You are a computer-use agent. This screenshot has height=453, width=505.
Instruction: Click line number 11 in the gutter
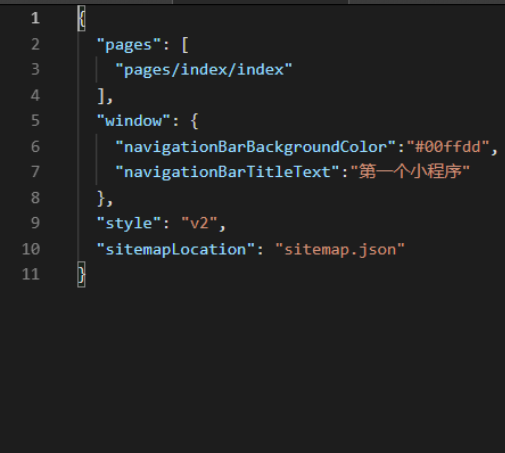(31, 274)
